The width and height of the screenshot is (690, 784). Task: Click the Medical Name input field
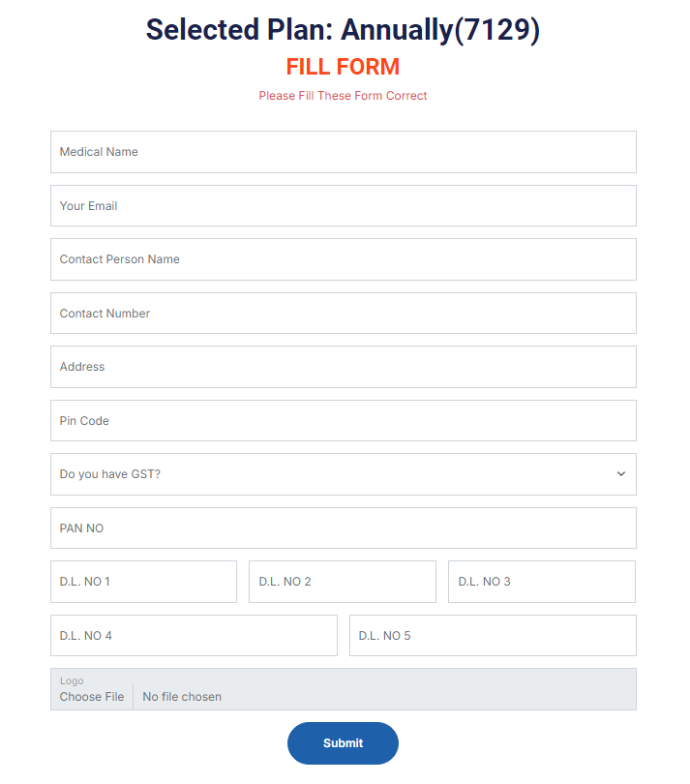click(x=343, y=152)
